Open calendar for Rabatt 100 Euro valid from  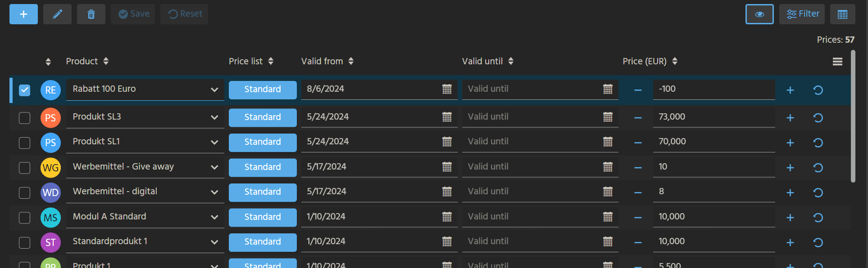coord(446,89)
